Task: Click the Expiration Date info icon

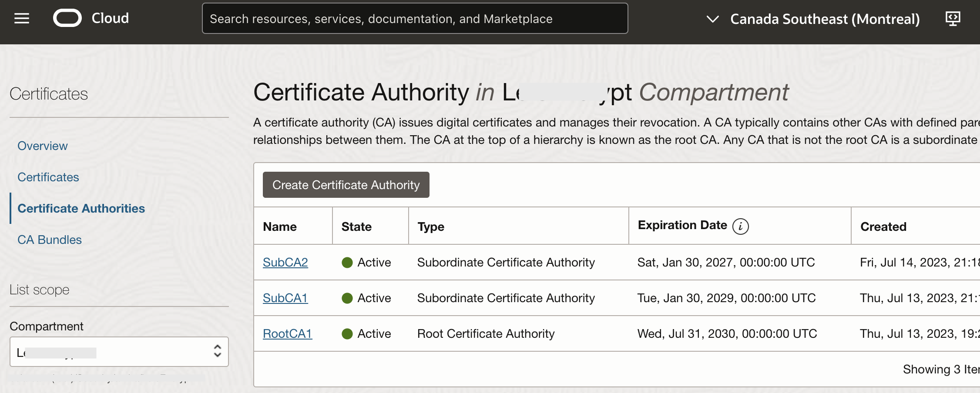Action: coord(740,226)
